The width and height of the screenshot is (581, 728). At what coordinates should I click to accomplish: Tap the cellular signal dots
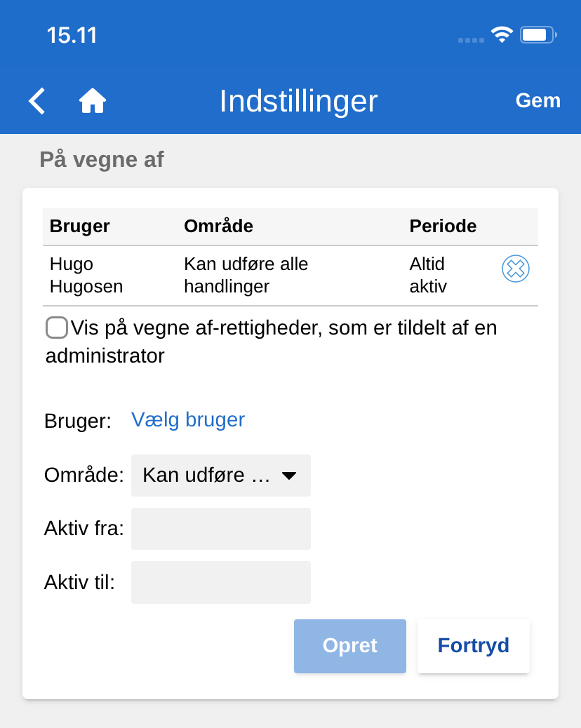pyautogui.click(x=471, y=40)
